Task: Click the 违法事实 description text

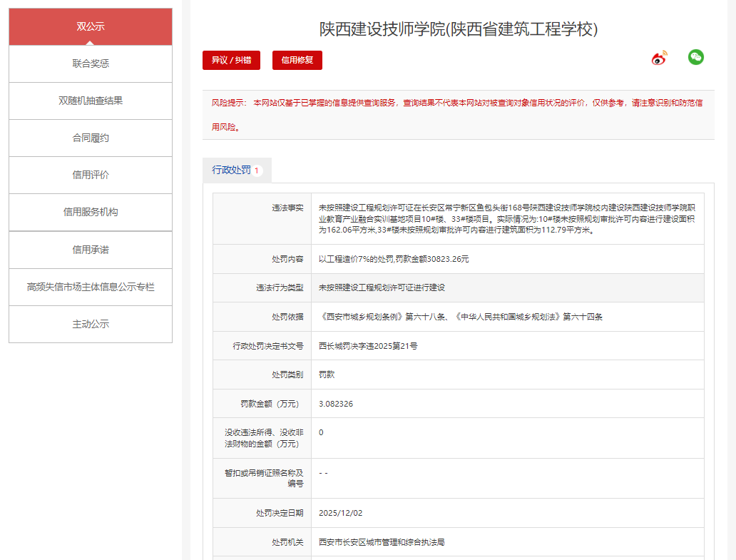Action: point(506,219)
